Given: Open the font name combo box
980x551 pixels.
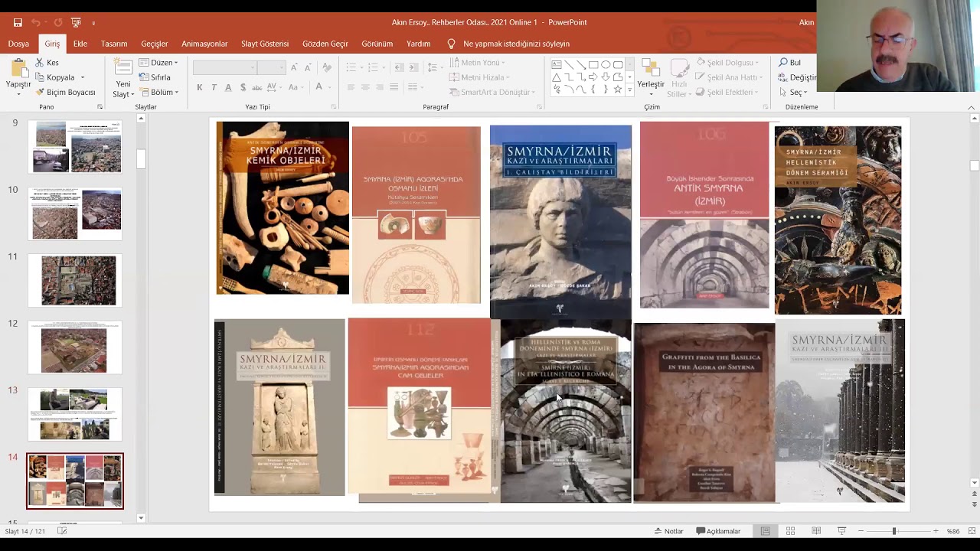Looking at the screenshot, I should (224, 67).
